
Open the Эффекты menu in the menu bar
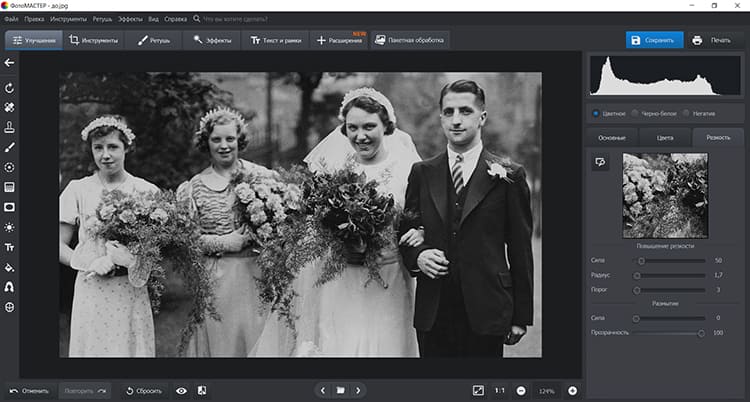point(130,19)
